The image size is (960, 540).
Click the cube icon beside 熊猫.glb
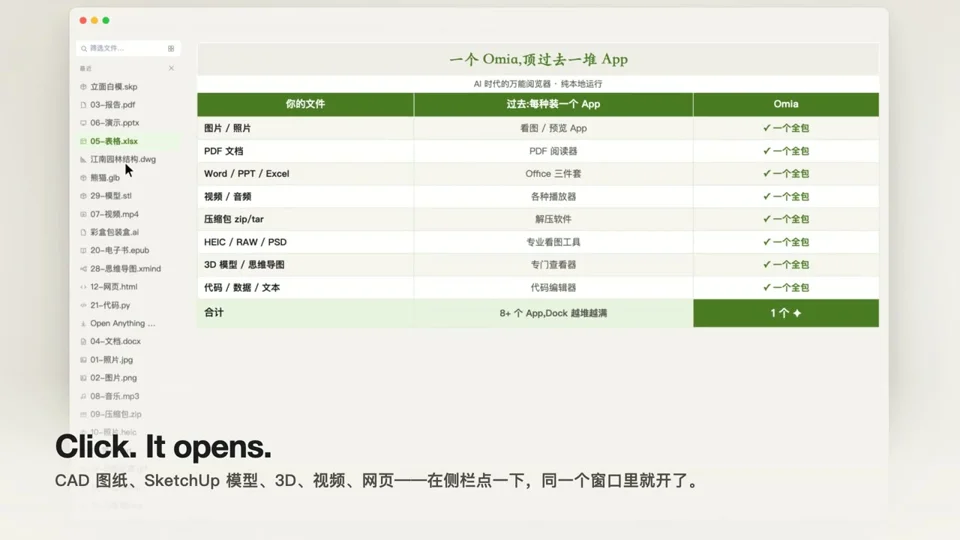(83, 178)
